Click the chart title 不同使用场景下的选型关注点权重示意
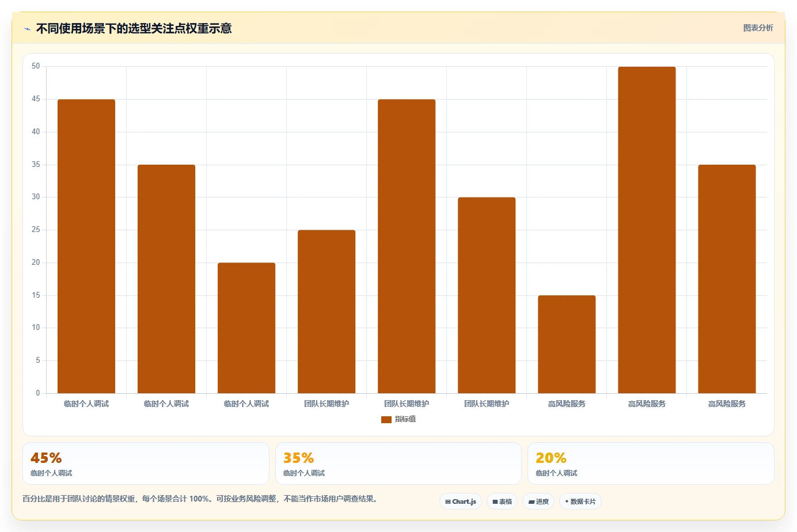 tap(134, 29)
